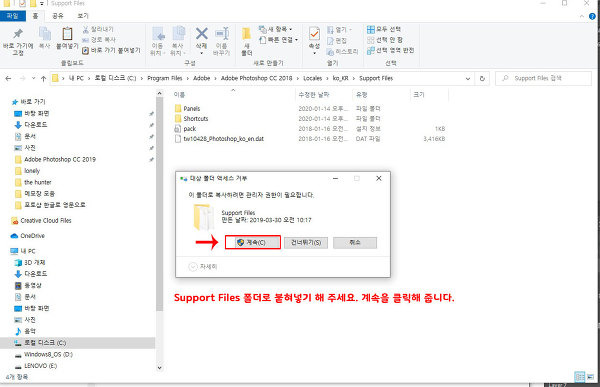Click 건너뛰기(S) to skip

[x=306, y=242]
